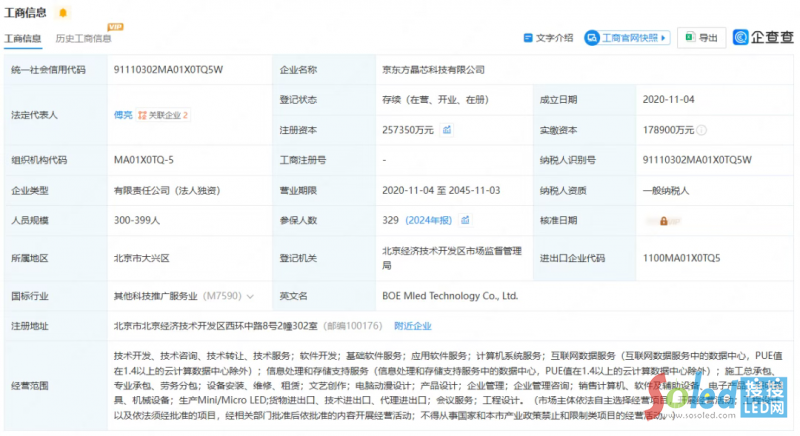The image size is (800, 436).
Task: Click chart icon next to 2024年报
Action: 466,219
